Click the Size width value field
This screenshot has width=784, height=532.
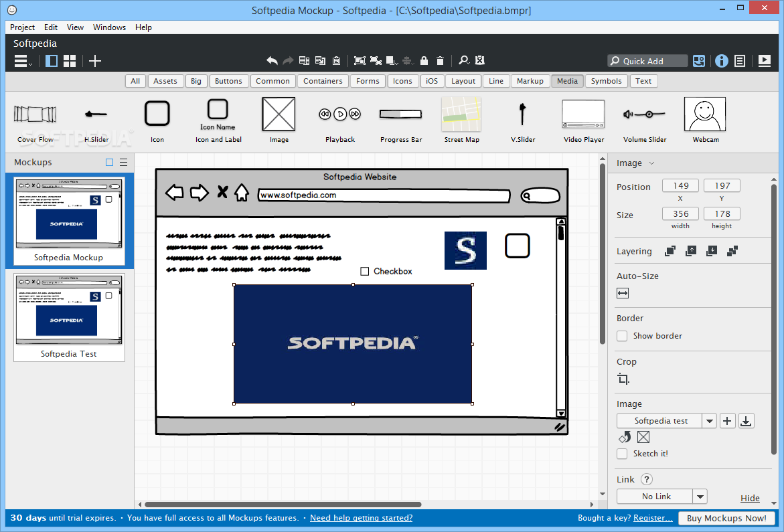point(680,213)
